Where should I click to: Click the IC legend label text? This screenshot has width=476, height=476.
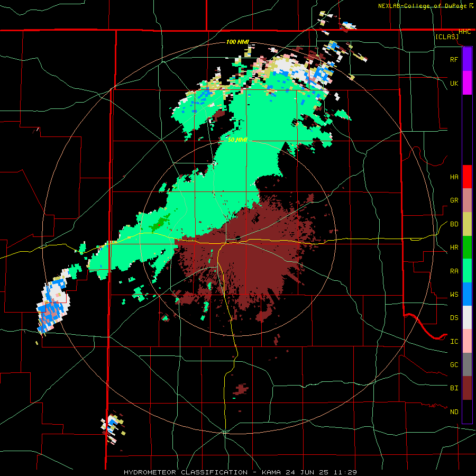tap(454, 342)
